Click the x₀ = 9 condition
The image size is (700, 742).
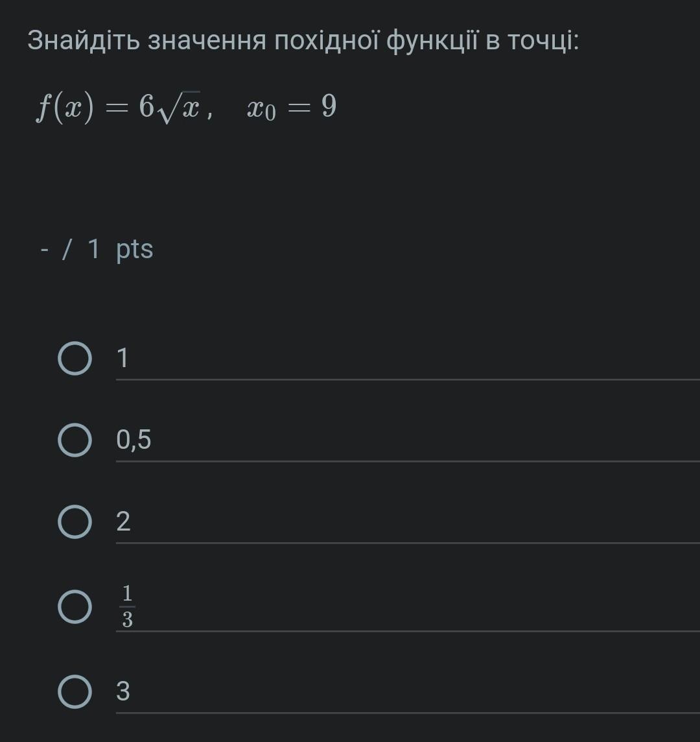point(292,107)
